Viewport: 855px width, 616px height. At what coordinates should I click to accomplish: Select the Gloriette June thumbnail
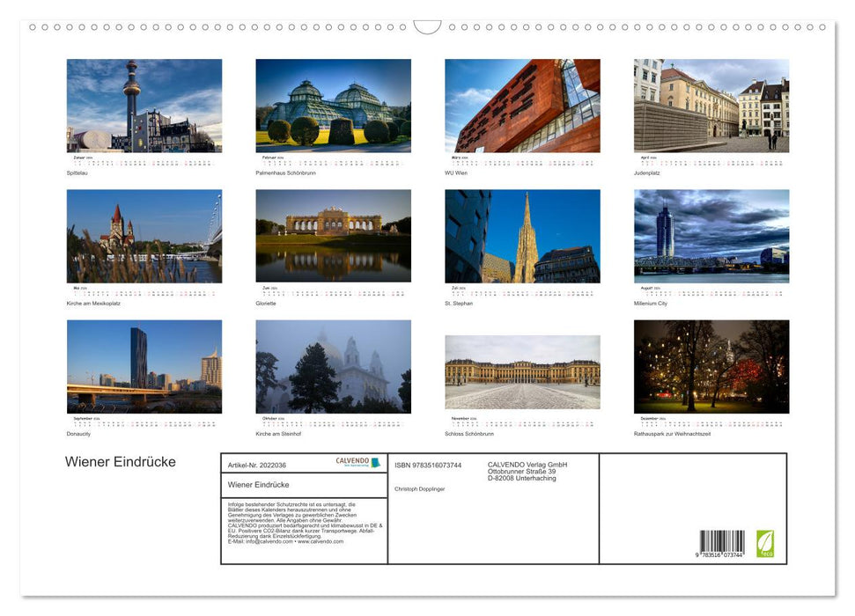[x=333, y=236]
